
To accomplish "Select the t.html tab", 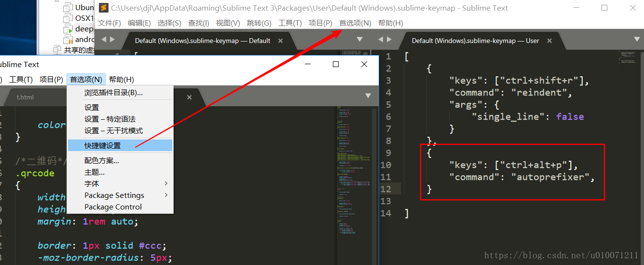I will (x=25, y=97).
